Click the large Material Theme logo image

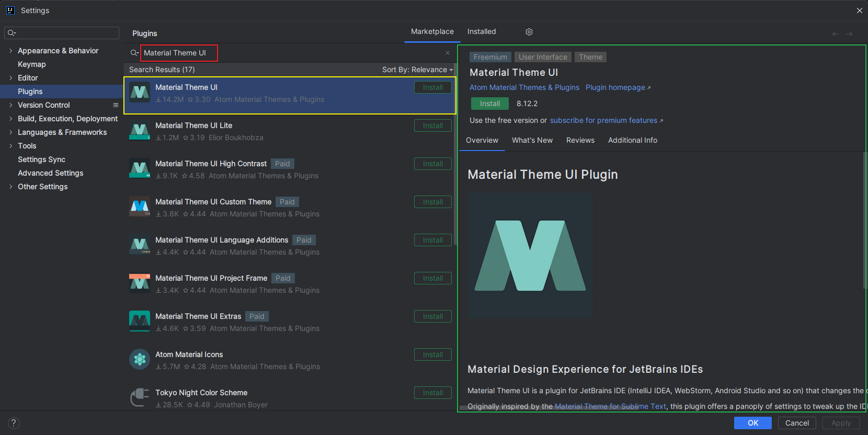point(530,256)
